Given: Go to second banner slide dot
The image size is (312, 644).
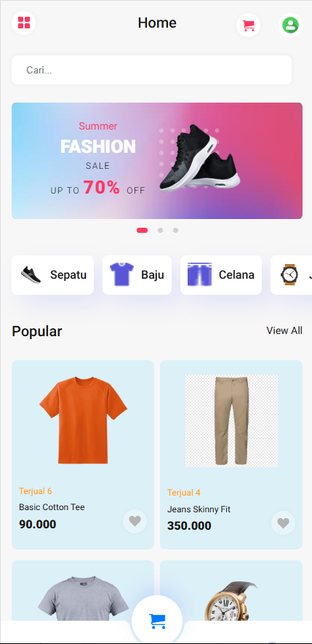Looking at the screenshot, I should 160,231.
